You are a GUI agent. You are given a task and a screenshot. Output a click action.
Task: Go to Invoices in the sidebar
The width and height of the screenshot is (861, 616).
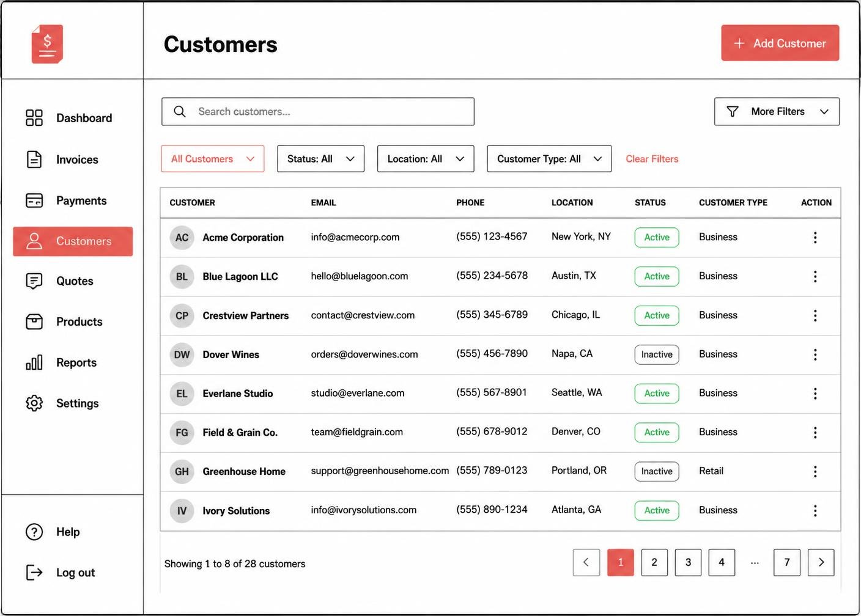click(x=62, y=159)
